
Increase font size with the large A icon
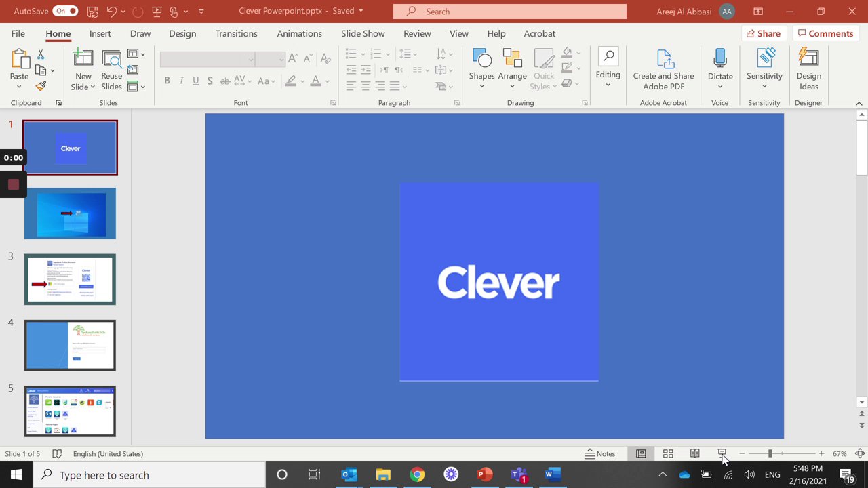pyautogui.click(x=293, y=59)
